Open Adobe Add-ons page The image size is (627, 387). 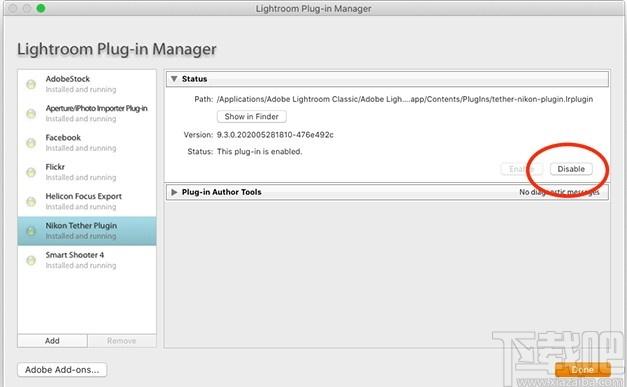[62, 370]
